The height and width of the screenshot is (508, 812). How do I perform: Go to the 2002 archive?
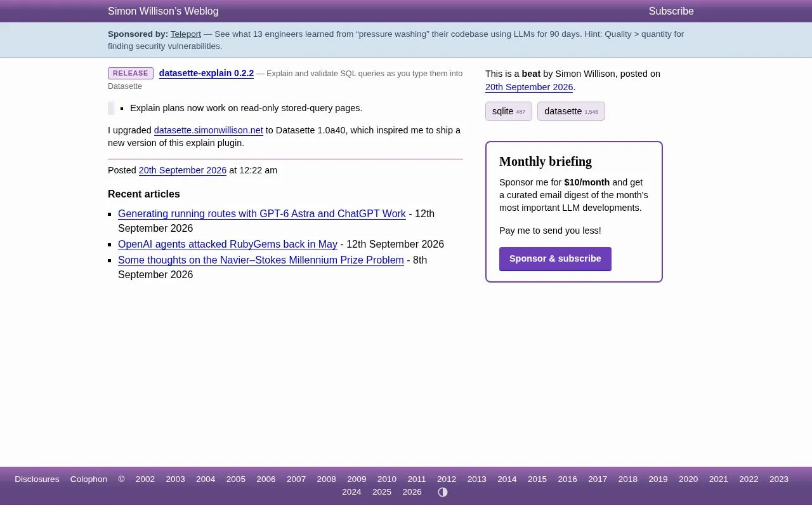coord(145,479)
